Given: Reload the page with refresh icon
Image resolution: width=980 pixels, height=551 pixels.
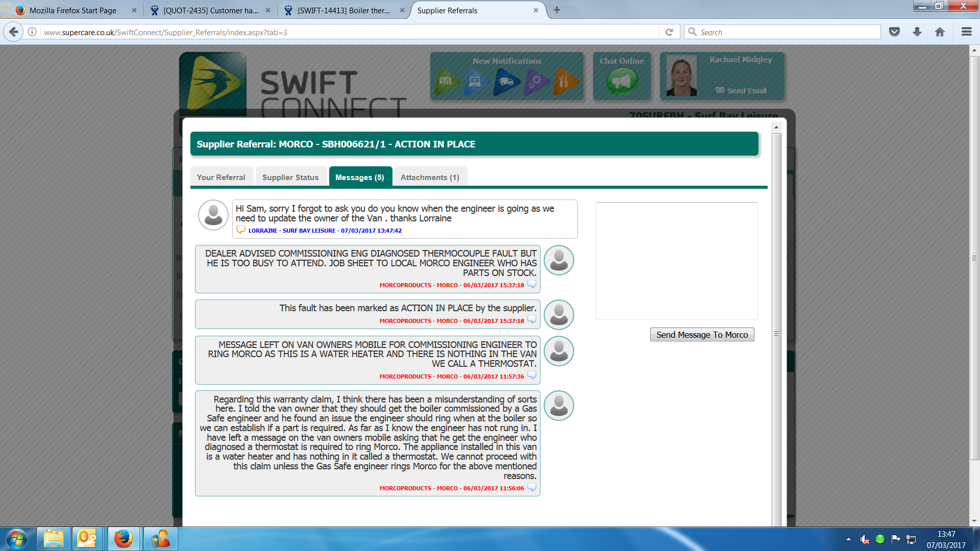Looking at the screenshot, I should point(669,32).
